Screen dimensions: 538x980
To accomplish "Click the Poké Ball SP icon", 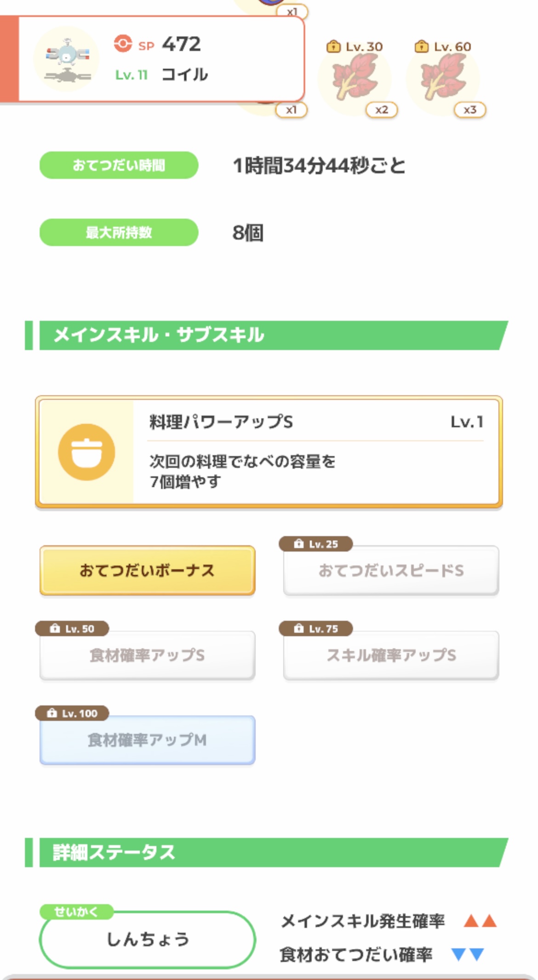I will [123, 44].
